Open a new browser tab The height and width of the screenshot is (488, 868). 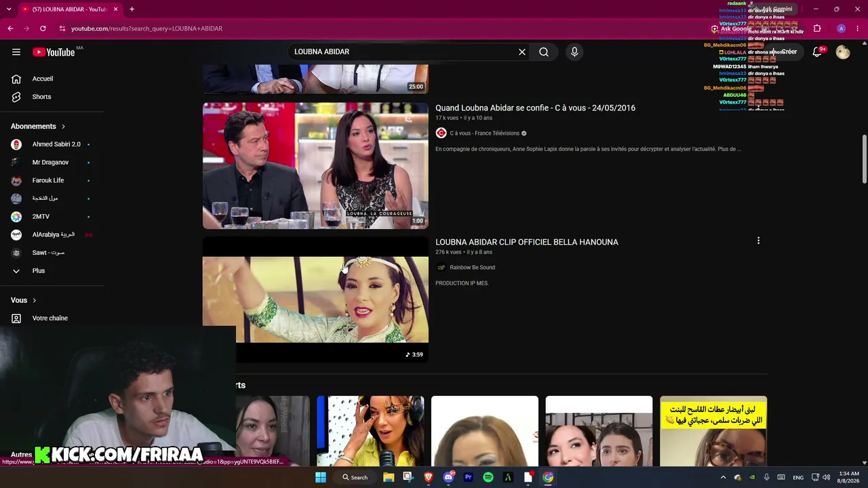point(132,9)
